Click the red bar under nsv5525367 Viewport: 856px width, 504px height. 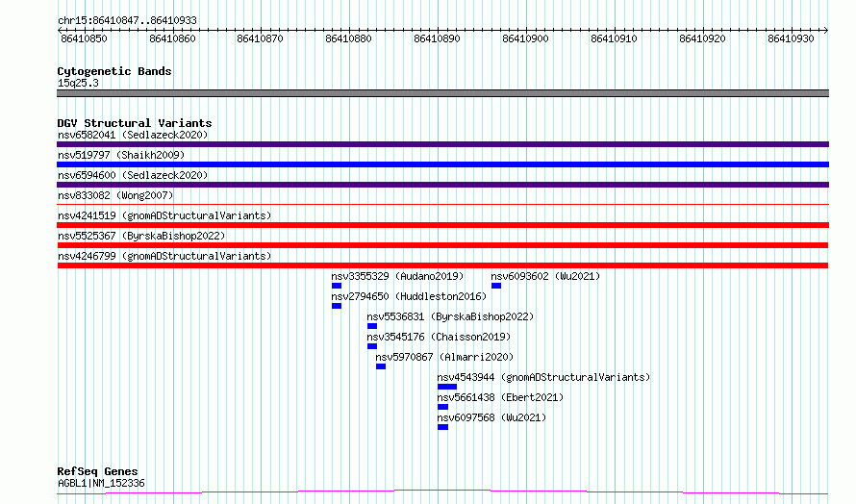coord(442,245)
